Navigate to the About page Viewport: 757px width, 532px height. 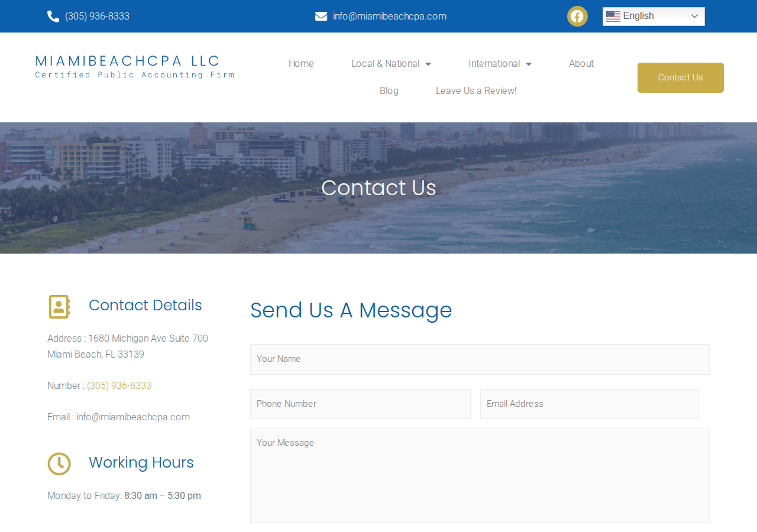pyautogui.click(x=581, y=64)
